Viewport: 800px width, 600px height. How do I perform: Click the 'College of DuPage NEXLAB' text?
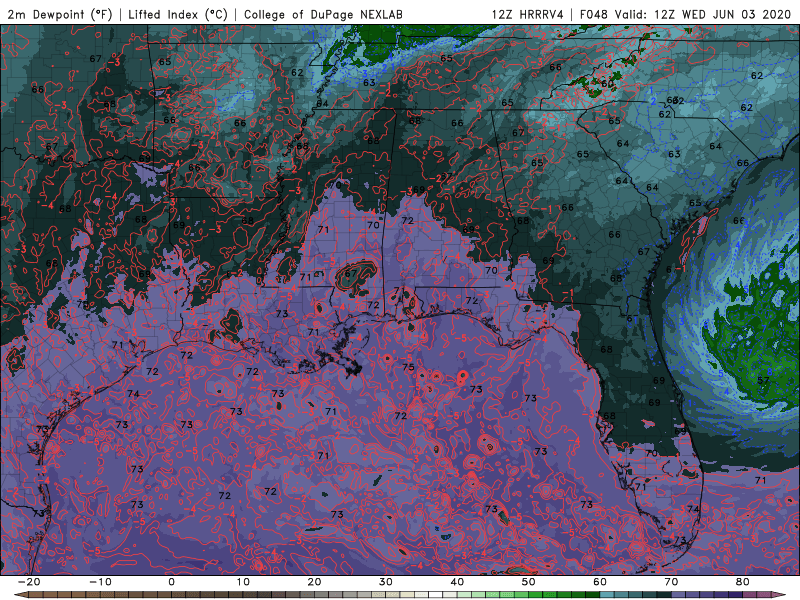(x=323, y=15)
